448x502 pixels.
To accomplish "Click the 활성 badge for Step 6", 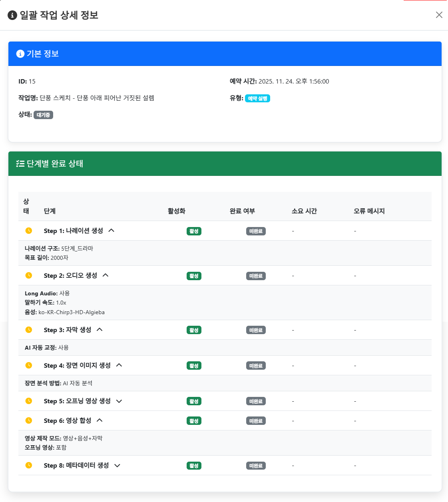I will [x=194, y=421].
